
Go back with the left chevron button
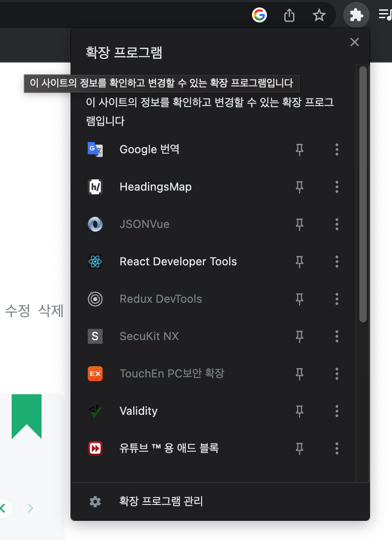click(x=4, y=508)
